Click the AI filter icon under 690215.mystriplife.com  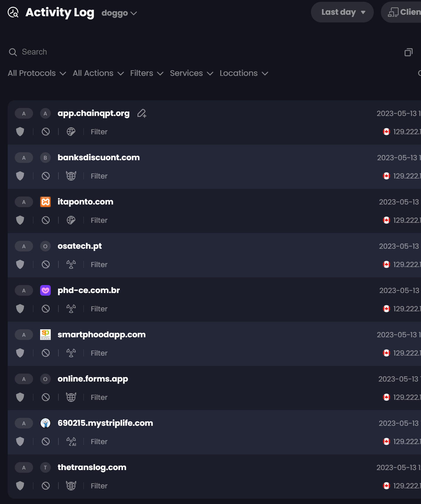(x=71, y=441)
